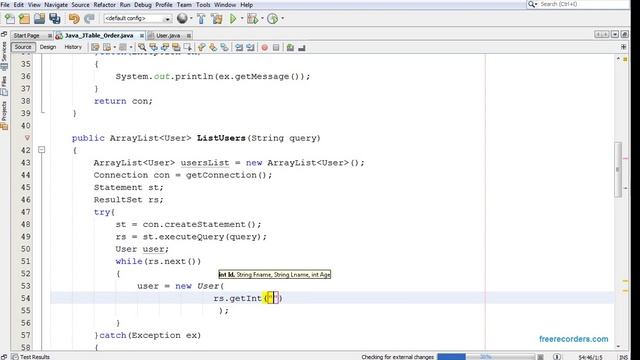Click the INS insert mode indicator

pyautogui.click(x=623, y=358)
